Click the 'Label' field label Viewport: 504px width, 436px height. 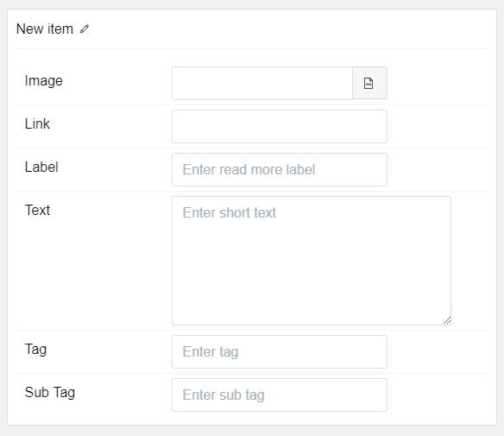pyautogui.click(x=41, y=167)
